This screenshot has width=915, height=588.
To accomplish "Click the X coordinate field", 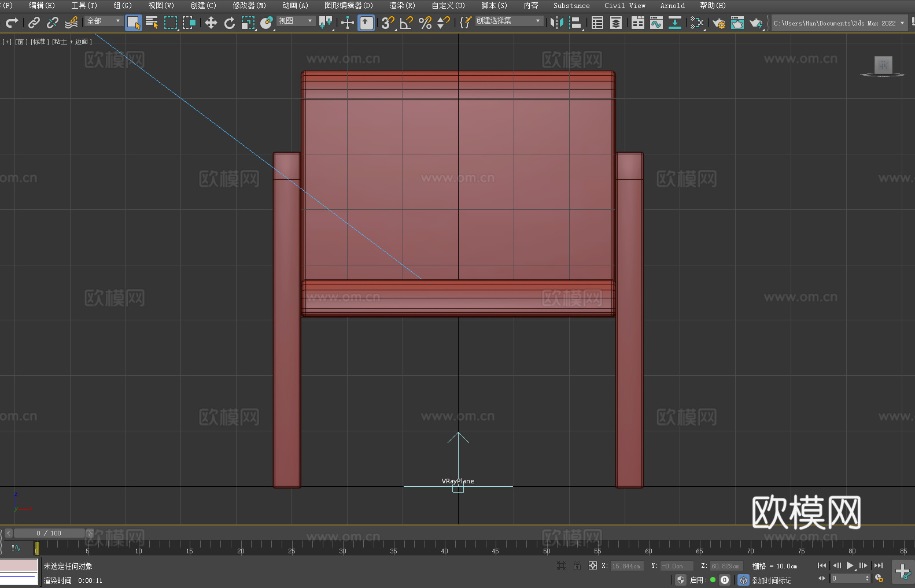I will (x=626, y=566).
